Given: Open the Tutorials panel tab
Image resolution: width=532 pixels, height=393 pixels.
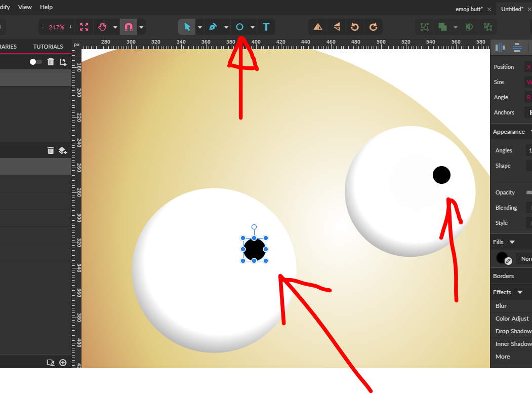Looking at the screenshot, I should [48, 47].
